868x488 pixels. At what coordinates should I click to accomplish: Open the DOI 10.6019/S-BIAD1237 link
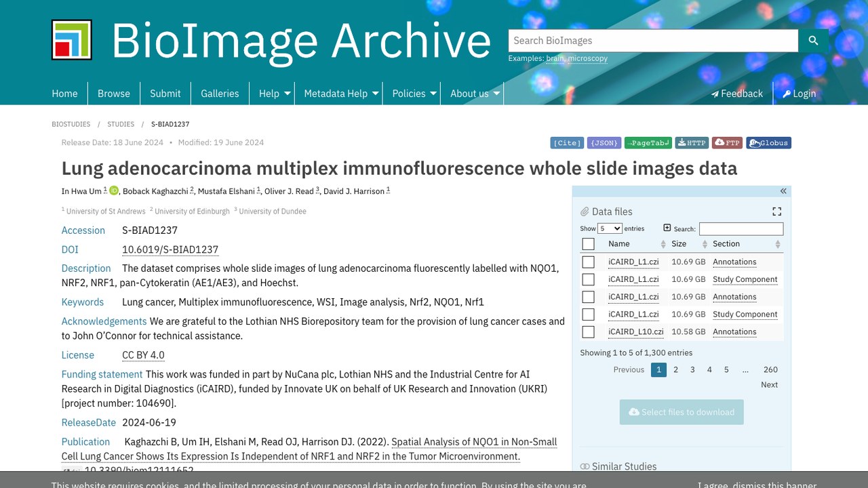(x=170, y=249)
